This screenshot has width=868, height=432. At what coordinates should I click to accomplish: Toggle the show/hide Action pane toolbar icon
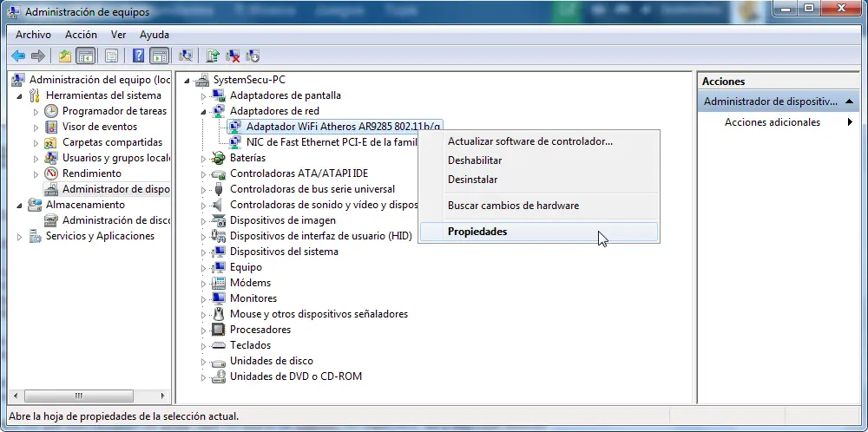[x=159, y=56]
